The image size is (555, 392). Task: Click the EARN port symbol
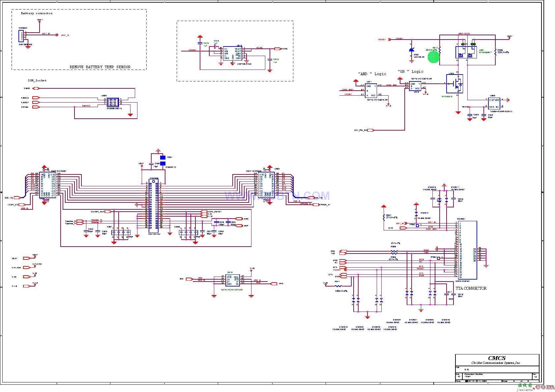(x=238, y=219)
